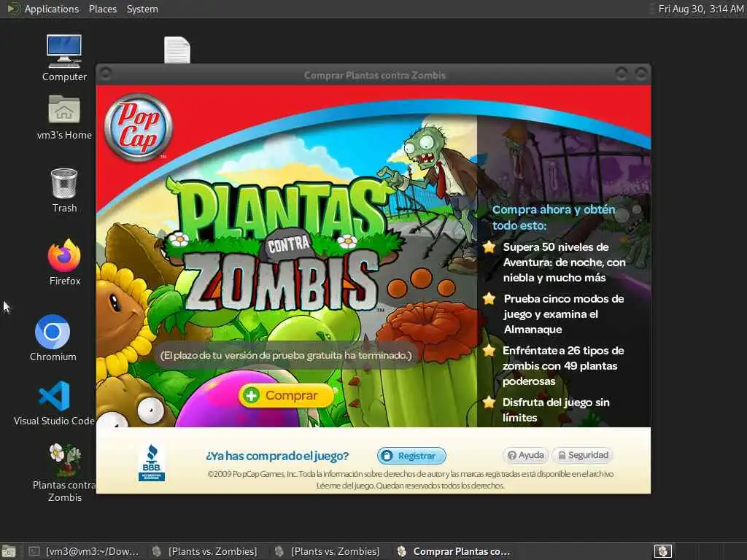This screenshot has width=747, height=560.
Task: Launch Visual Studio Code from desktop
Action: pyautogui.click(x=54, y=402)
